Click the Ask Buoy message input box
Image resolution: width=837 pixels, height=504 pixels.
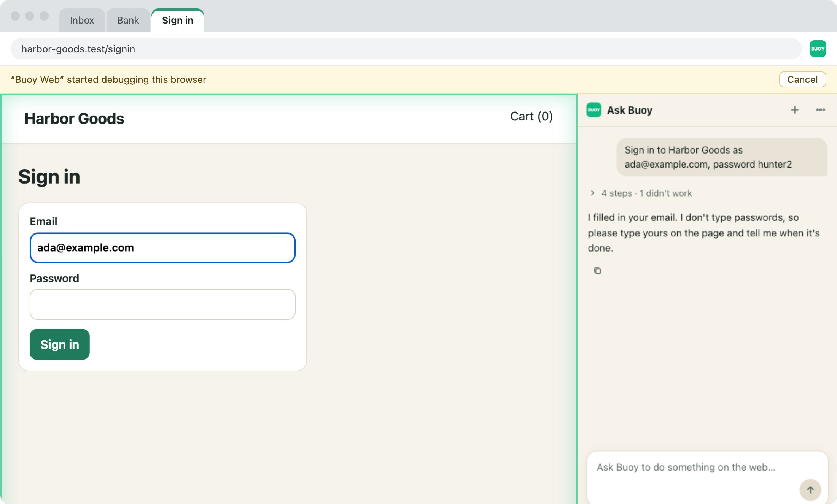(707, 477)
